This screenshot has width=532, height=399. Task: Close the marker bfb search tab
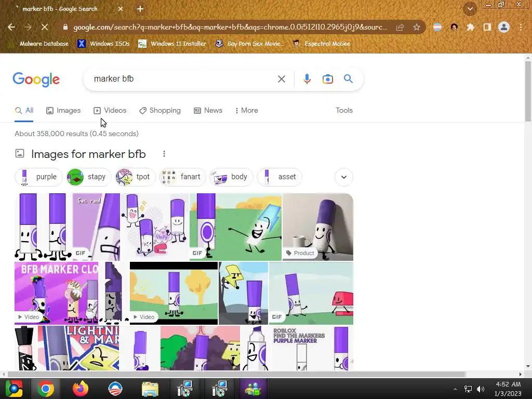click(121, 9)
